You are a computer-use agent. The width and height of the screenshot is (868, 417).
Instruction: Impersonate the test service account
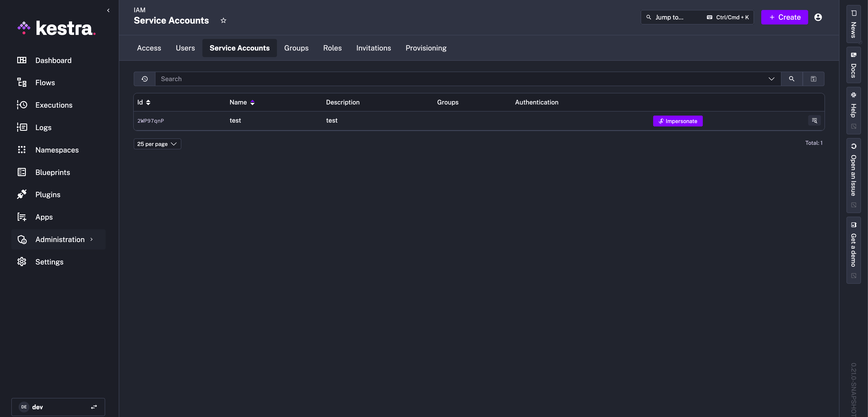[678, 121]
